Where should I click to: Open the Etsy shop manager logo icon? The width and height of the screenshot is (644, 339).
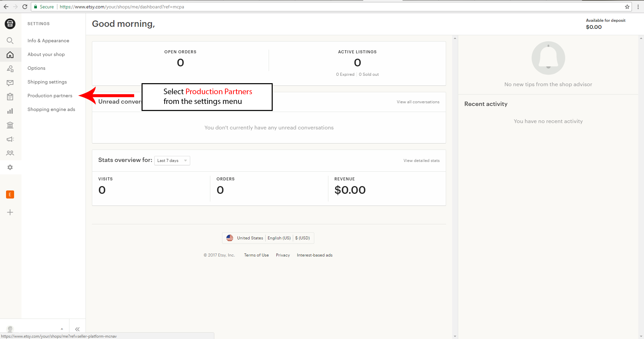click(10, 23)
